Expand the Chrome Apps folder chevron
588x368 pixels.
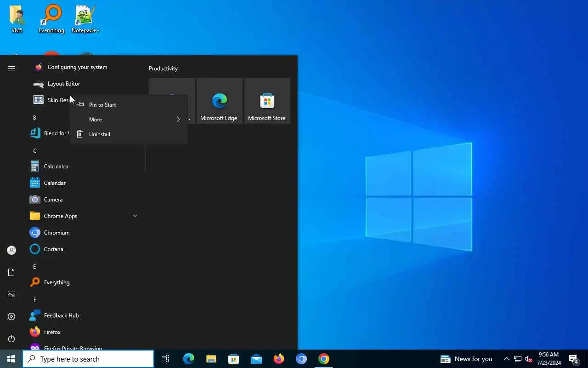point(135,216)
